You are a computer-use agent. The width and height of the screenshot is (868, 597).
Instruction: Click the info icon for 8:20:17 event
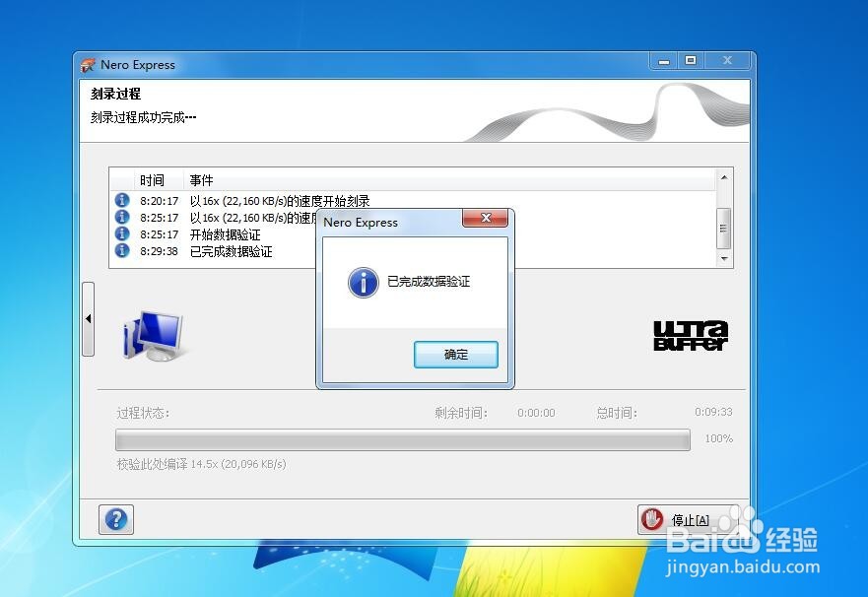(x=122, y=200)
